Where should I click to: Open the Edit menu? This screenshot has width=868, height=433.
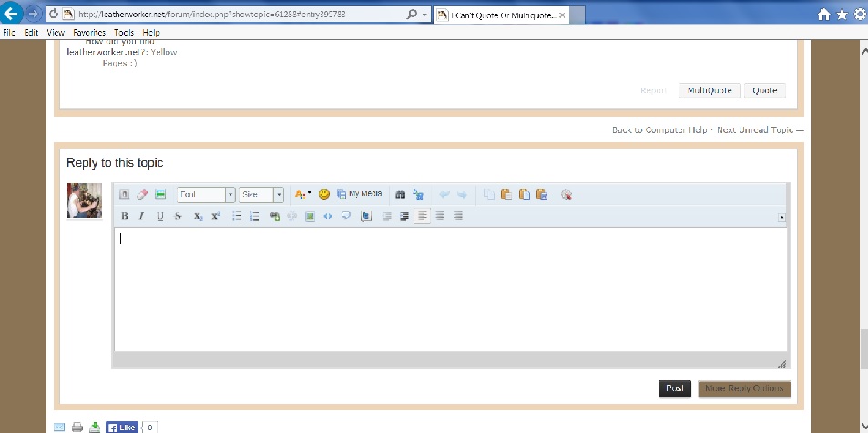[x=31, y=33]
